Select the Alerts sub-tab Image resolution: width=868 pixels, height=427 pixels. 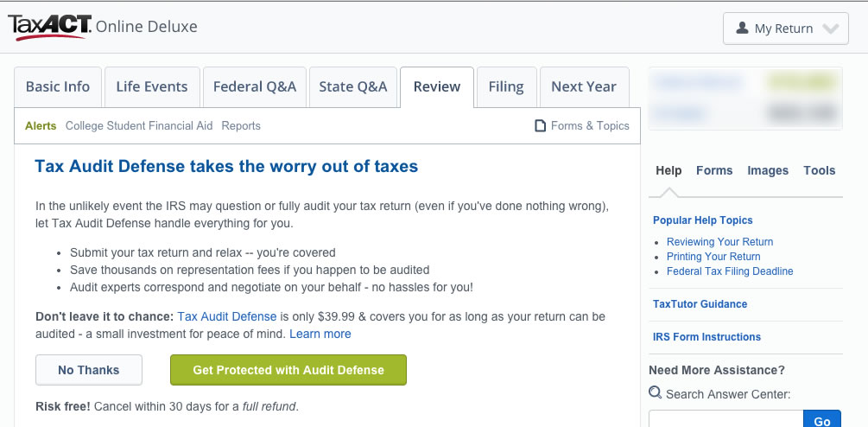[41, 125]
